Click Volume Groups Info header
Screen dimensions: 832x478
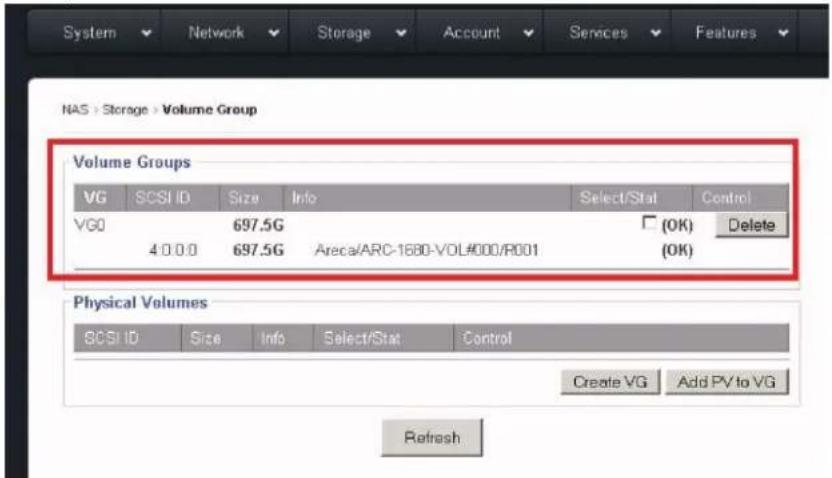[427, 198]
